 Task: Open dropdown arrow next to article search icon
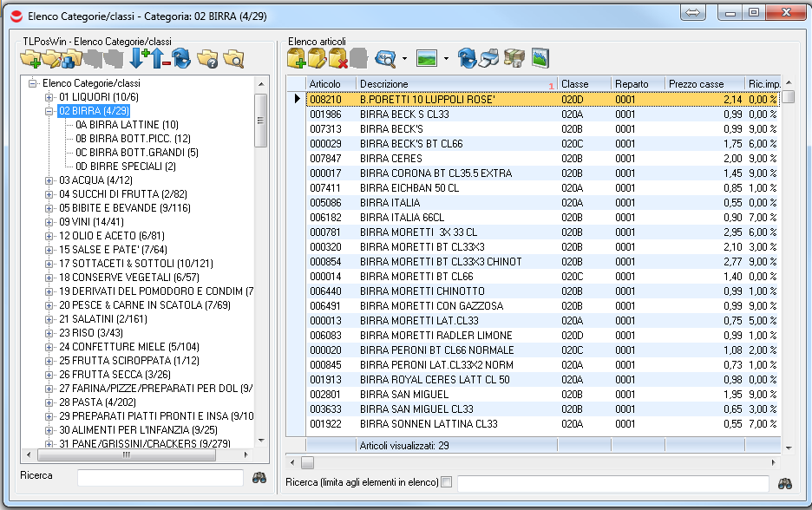tap(404, 59)
